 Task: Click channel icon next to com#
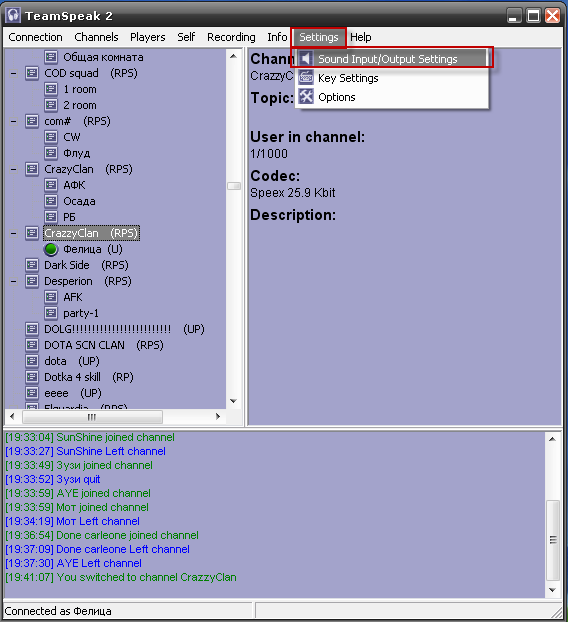tap(32, 121)
